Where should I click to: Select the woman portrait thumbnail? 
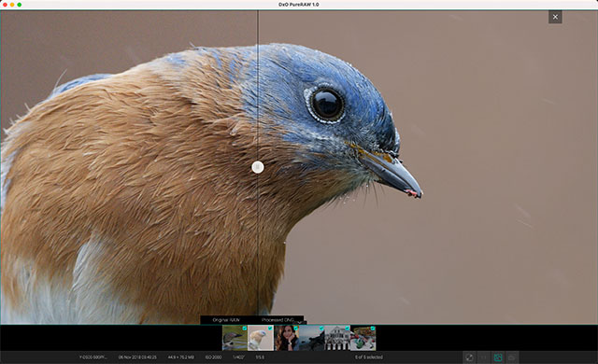[x=287, y=338]
